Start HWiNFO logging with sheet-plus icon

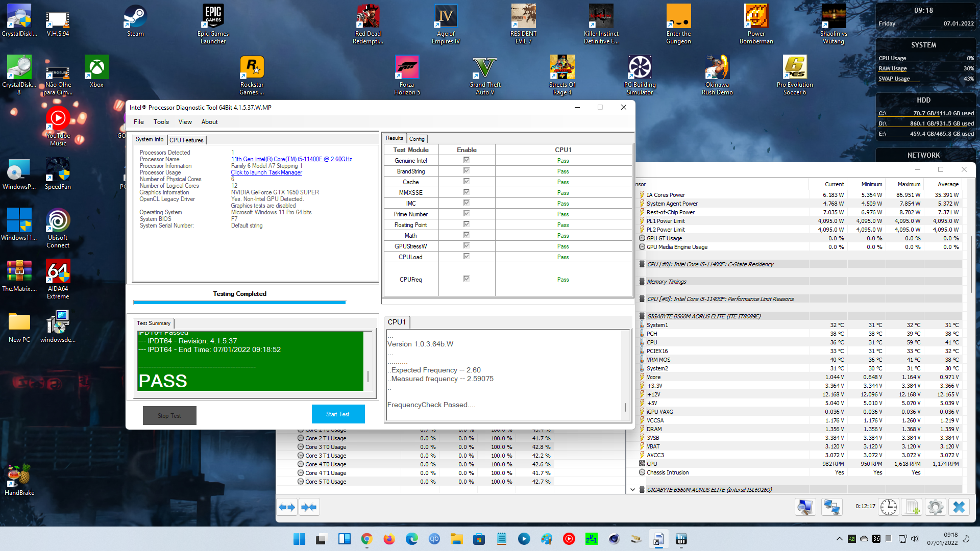click(x=912, y=507)
